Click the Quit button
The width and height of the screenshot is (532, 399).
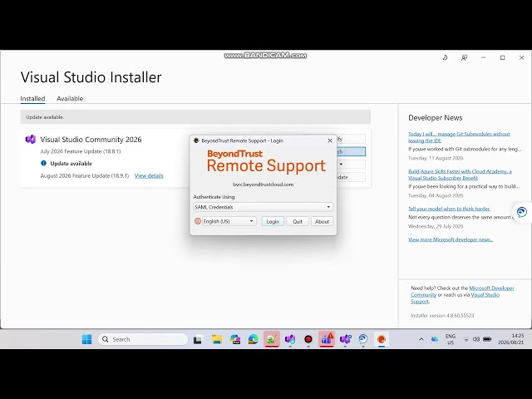(x=298, y=221)
